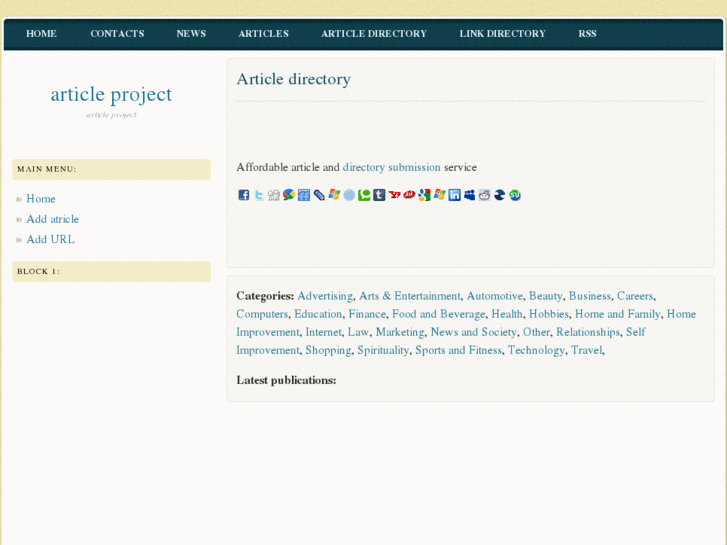Submit the page to Reddit
This screenshot has height=545, width=727.
(485, 195)
